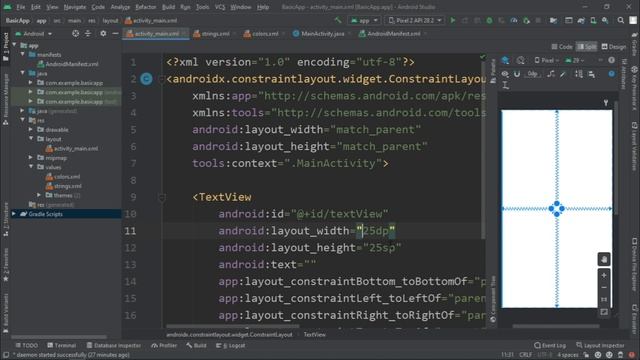Open the Database Inspector tool window
This screenshot has height=360, width=640.
[x=114, y=345]
